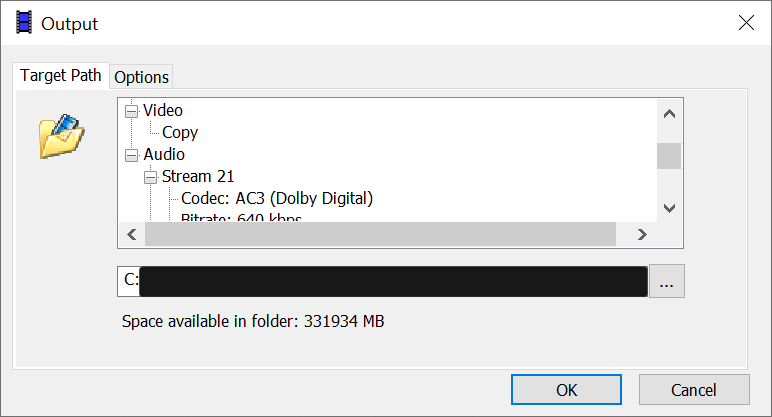Click the vertical scrollbar thumb
The width and height of the screenshot is (772, 417).
(669, 156)
